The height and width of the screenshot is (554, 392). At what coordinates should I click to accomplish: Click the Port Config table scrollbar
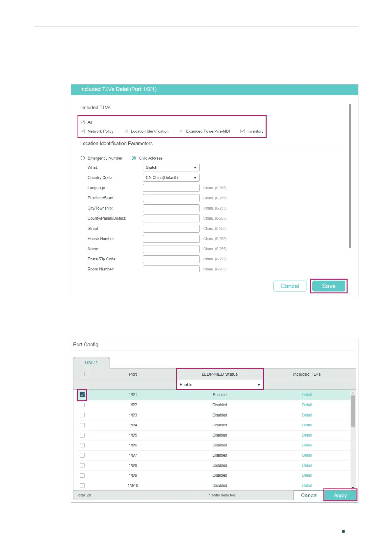[x=353, y=411]
